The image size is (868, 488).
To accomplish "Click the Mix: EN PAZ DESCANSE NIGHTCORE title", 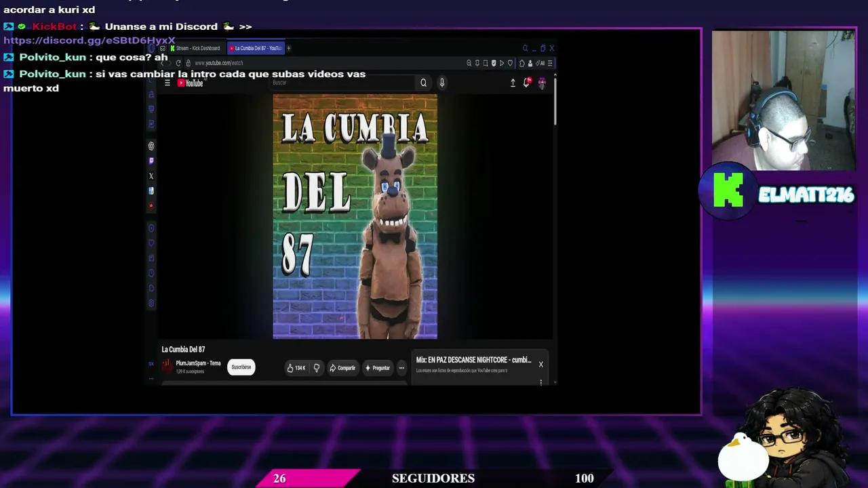I will [x=473, y=361].
